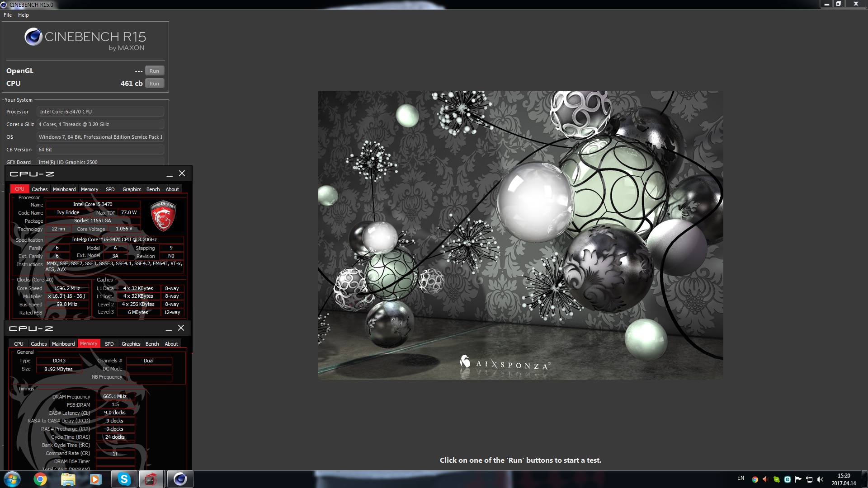This screenshot has width=868, height=488.
Task: Click the Level 3 cache value 6 MBytes
Action: point(138,312)
